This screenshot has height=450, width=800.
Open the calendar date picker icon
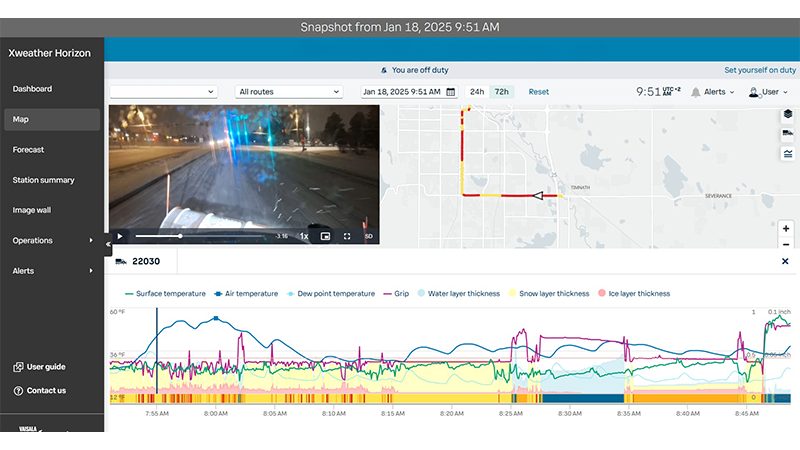(451, 92)
